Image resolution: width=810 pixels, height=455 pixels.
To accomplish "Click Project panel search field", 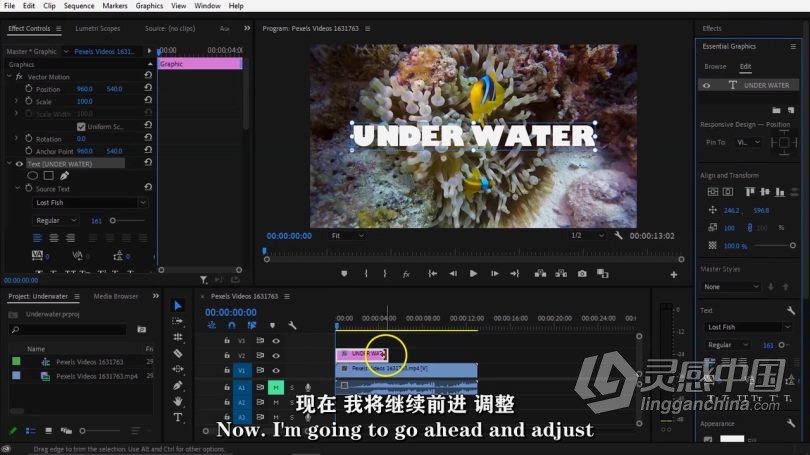I will click(67, 330).
